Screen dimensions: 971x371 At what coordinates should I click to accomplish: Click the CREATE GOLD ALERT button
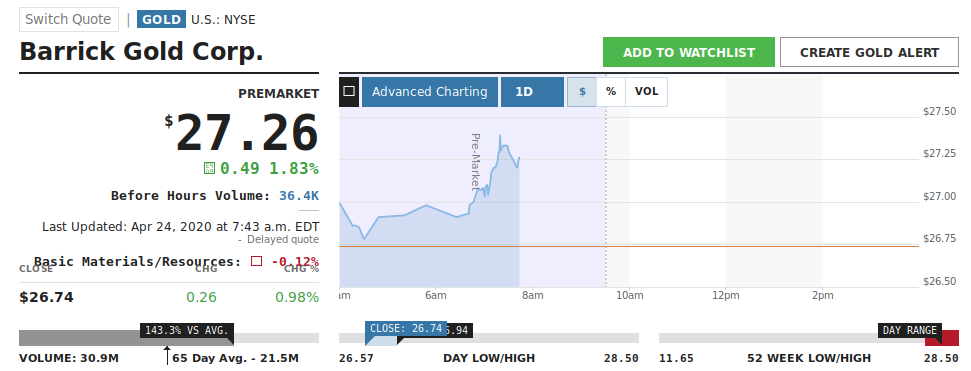coord(869,52)
